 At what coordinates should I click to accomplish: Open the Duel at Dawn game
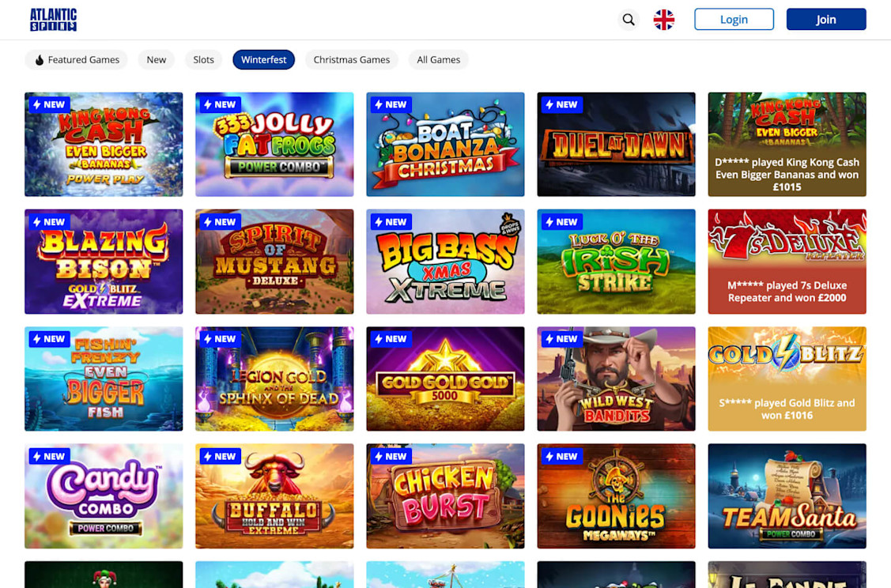click(x=616, y=145)
